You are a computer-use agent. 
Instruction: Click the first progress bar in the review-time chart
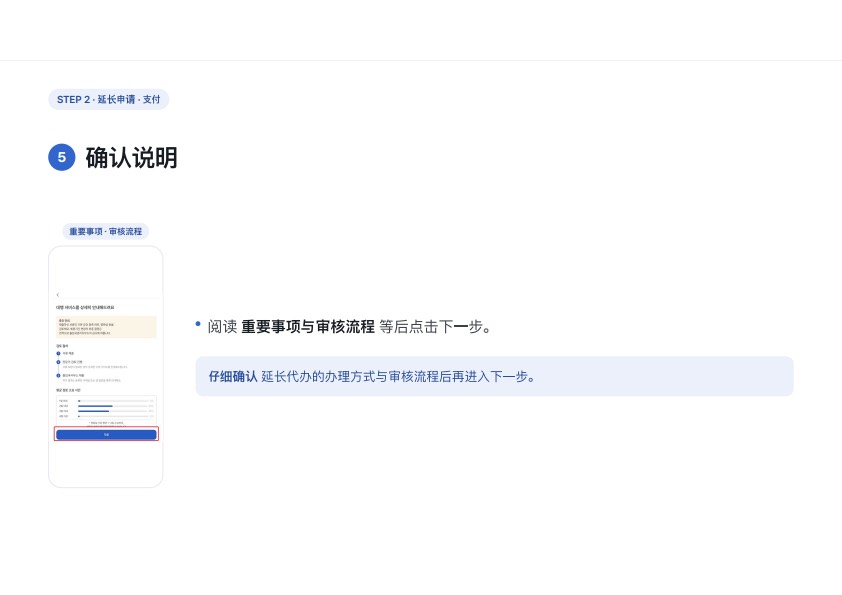tap(113, 401)
